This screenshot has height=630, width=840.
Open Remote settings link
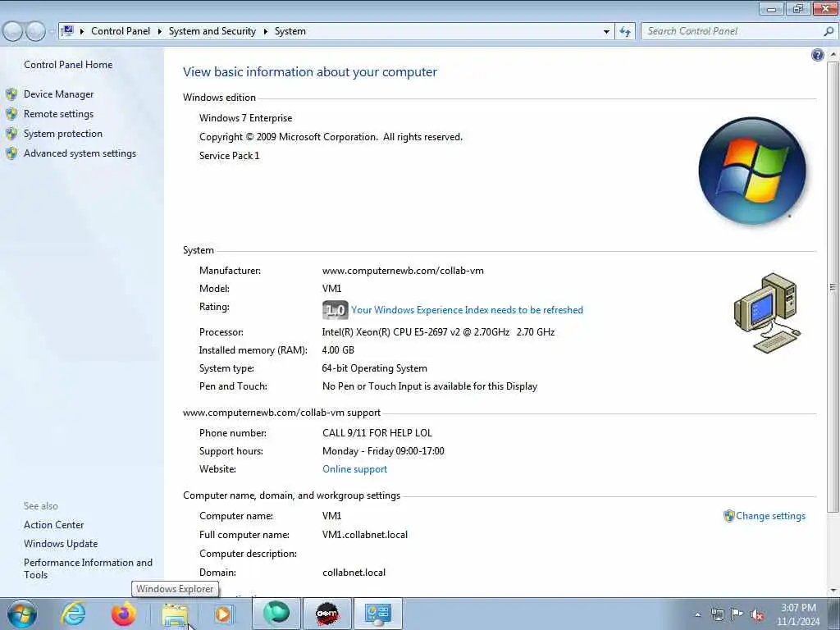pos(58,114)
